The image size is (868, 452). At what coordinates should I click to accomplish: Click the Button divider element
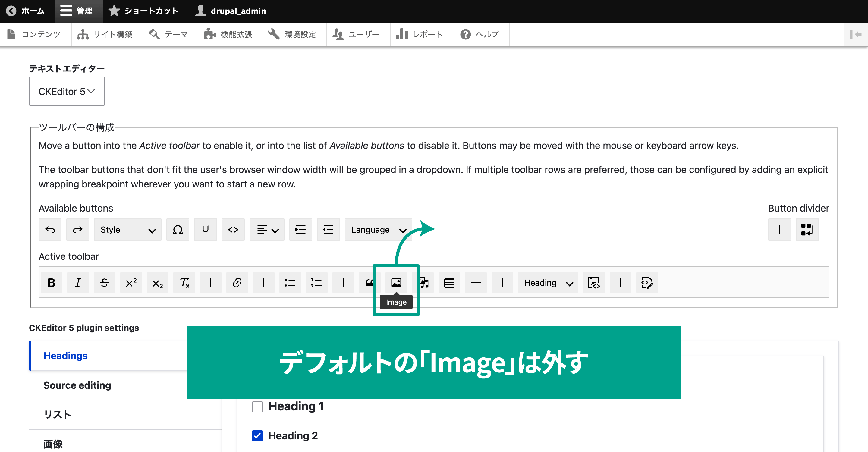780,229
